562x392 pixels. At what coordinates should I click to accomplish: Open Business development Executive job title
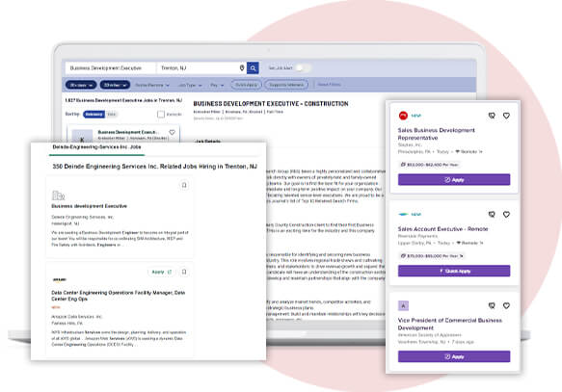tap(90, 206)
